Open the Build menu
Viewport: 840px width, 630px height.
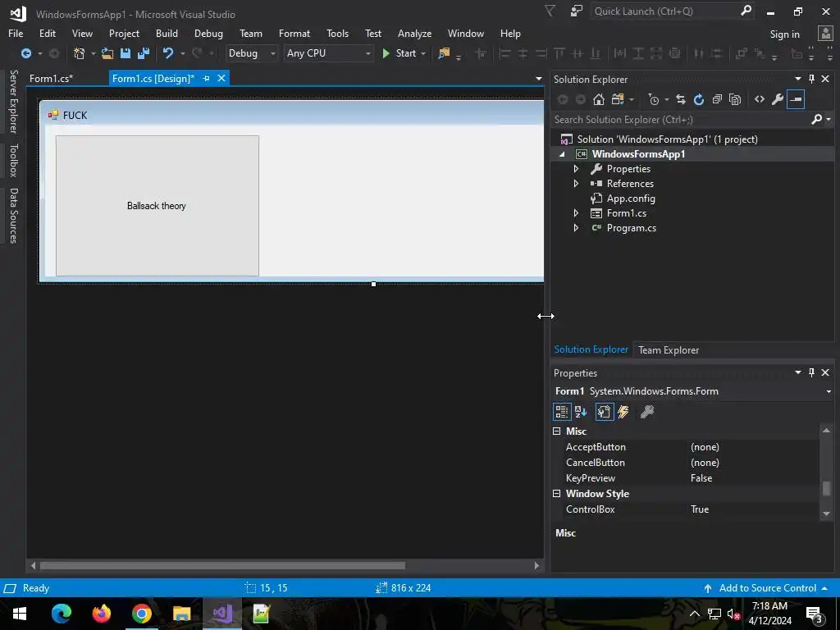tap(167, 33)
